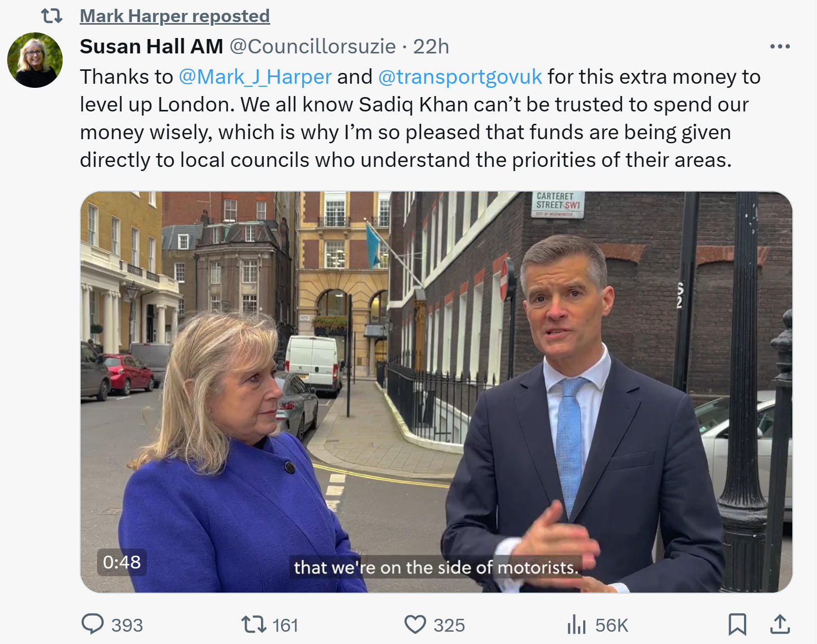Open the Susan Hall AM display name
Viewport: 817px width, 644px height.
click(151, 47)
